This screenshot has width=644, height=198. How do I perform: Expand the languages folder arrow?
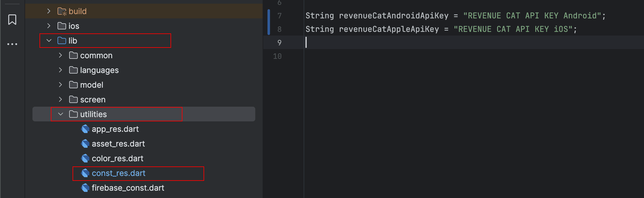tap(61, 70)
